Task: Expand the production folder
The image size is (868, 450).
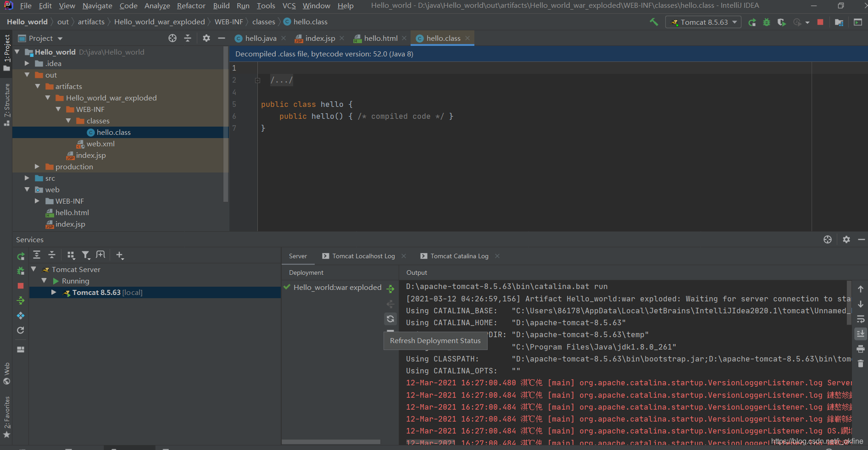Action: (38, 167)
